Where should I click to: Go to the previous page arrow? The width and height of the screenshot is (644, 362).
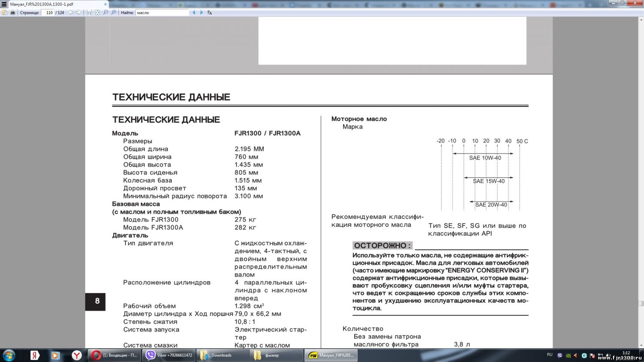71,12
